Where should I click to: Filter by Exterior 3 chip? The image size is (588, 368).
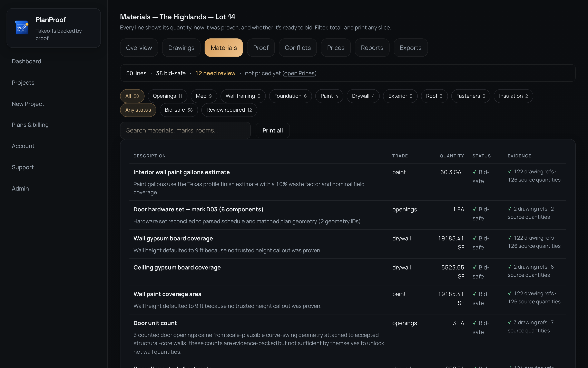click(400, 96)
